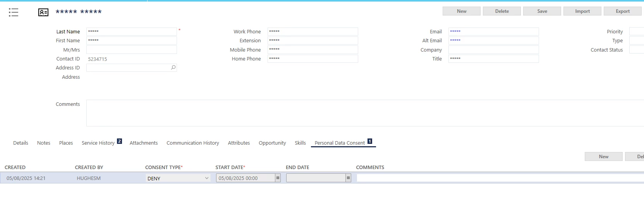This screenshot has width=644, height=216.
Task: Go to Attachments tab
Action: pyautogui.click(x=144, y=143)
